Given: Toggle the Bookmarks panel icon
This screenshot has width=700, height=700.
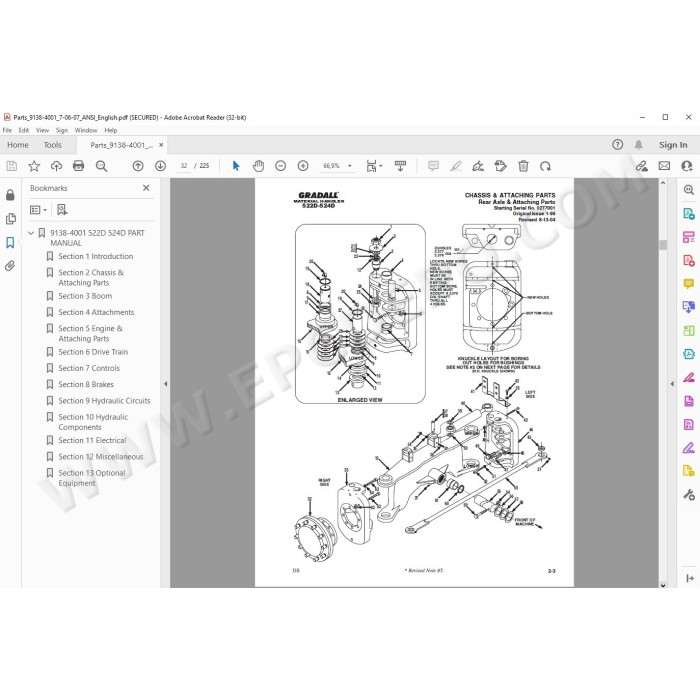Looking at the screenshot, I should 10,242.
